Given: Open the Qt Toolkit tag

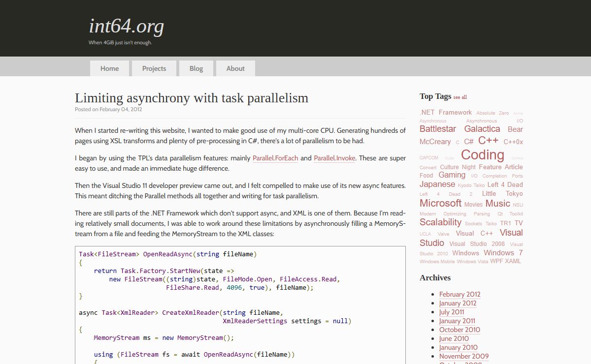Looking at the screenshot, I should click(x=510, y=214).
